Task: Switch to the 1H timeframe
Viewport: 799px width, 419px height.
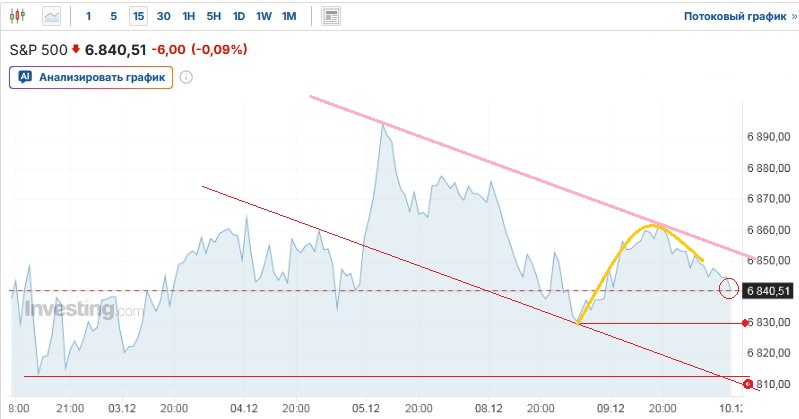Action: pos(188,16)
